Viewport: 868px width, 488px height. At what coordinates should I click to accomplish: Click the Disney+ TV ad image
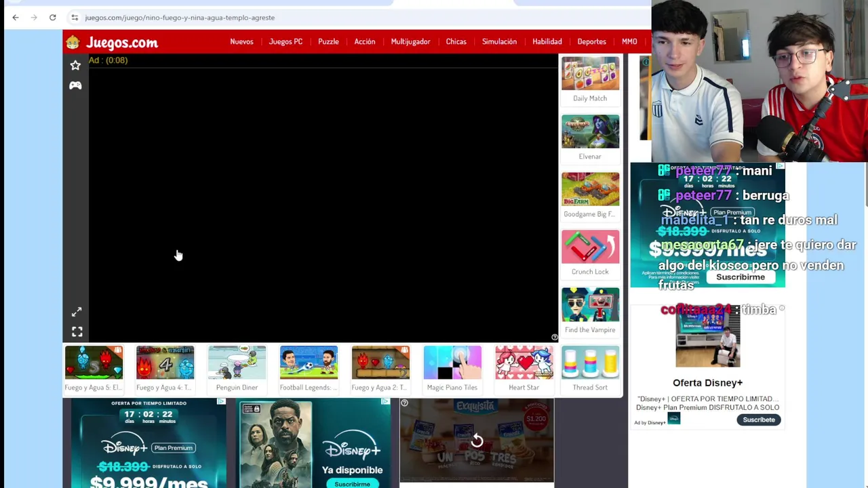[x=707, y=336]
